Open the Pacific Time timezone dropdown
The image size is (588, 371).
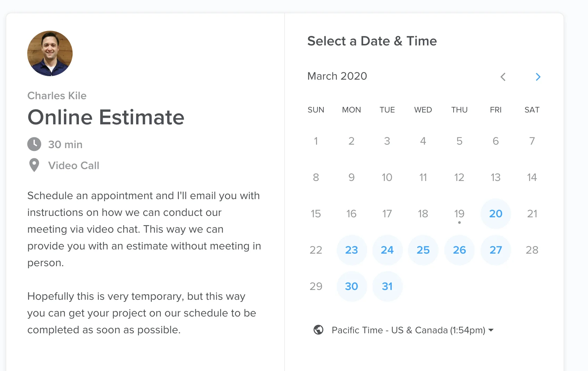coord(408,330)
